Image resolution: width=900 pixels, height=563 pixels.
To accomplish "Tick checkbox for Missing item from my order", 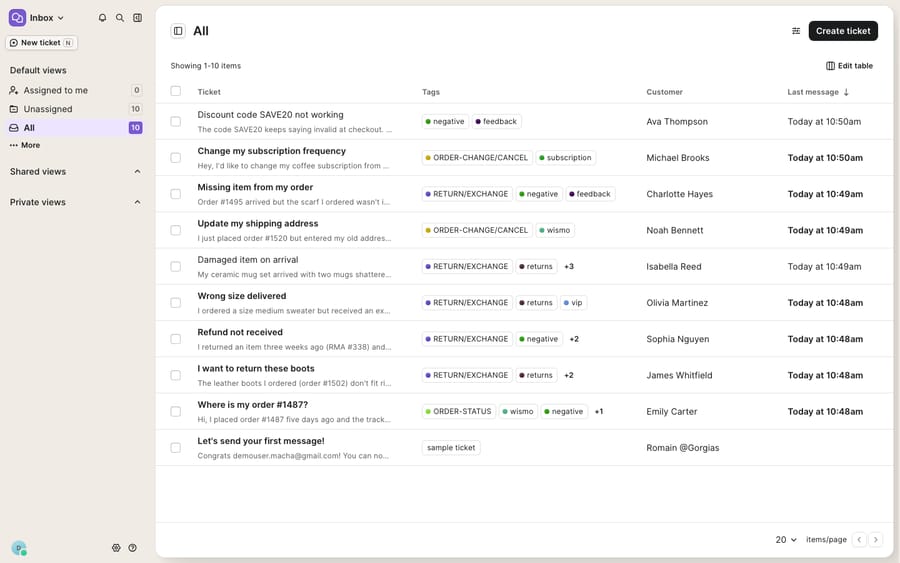I will point(176,194).
